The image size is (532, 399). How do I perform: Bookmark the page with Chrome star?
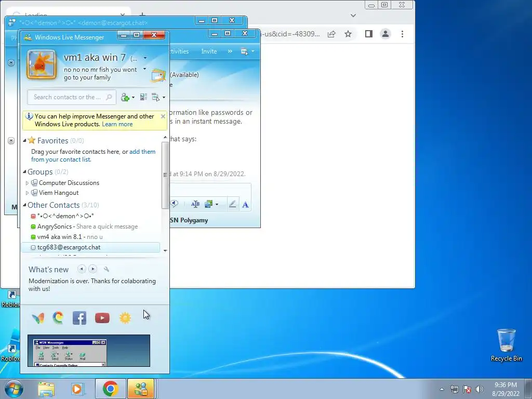[x=348, y=34]
